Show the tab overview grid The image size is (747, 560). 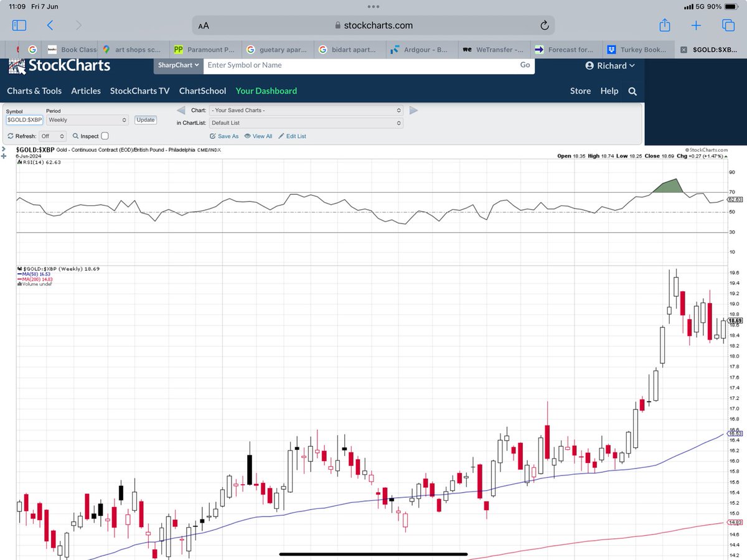click(x=728, y=26)
